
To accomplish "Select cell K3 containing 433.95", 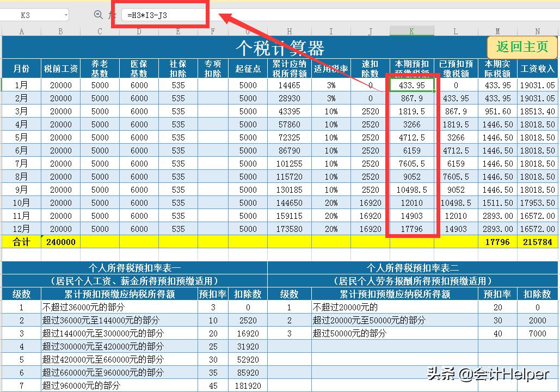I will coord(413,84).
